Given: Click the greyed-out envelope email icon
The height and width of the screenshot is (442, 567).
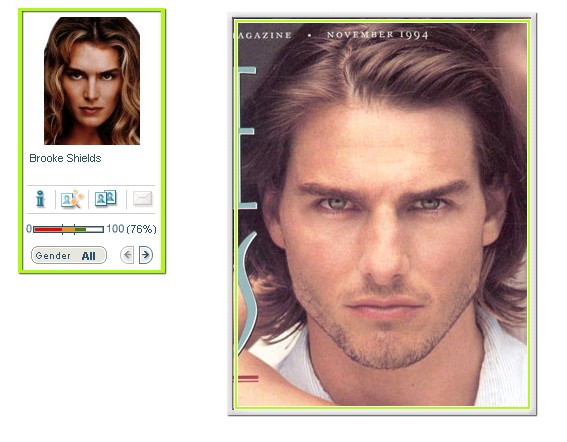Looking at the screenshot, I should pos(142,198).
